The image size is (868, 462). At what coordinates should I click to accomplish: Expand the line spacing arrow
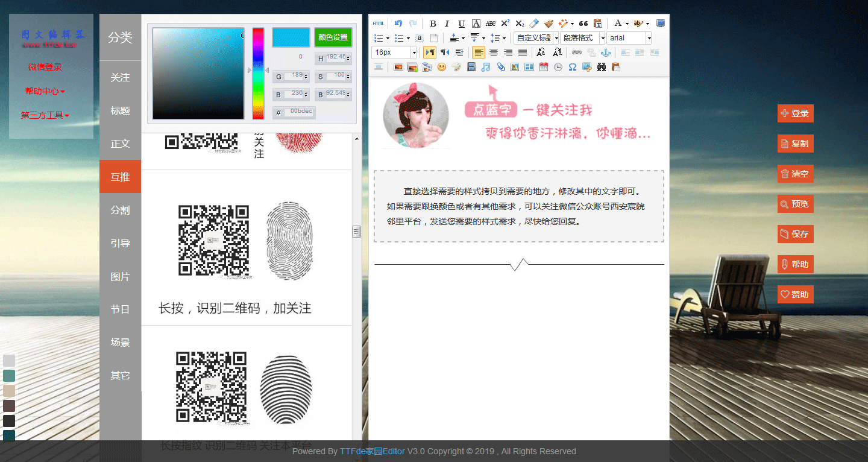(504, 38)
